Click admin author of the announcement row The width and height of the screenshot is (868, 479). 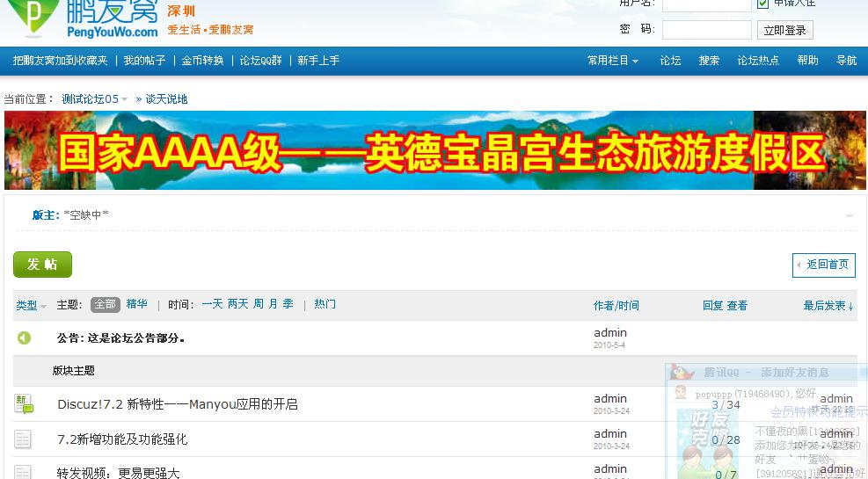(x=610, y=332)
